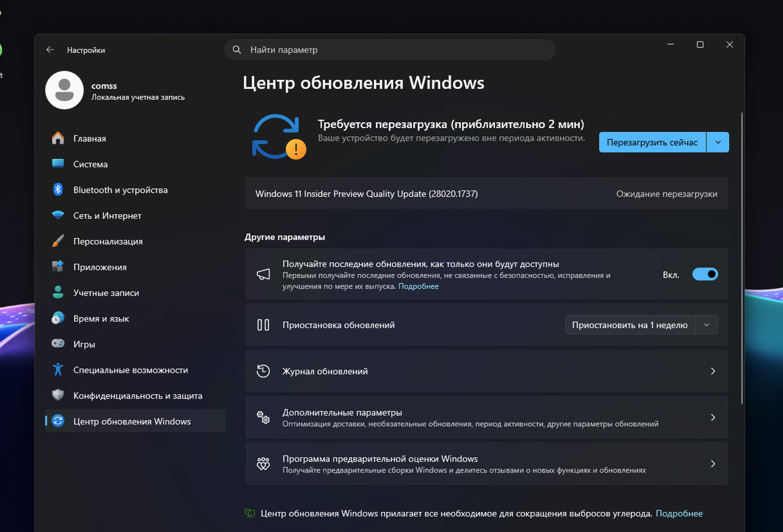Open the Подробнее link about updates
The width and height of the screenshot is (783, 532).
[x=419, y=286]
